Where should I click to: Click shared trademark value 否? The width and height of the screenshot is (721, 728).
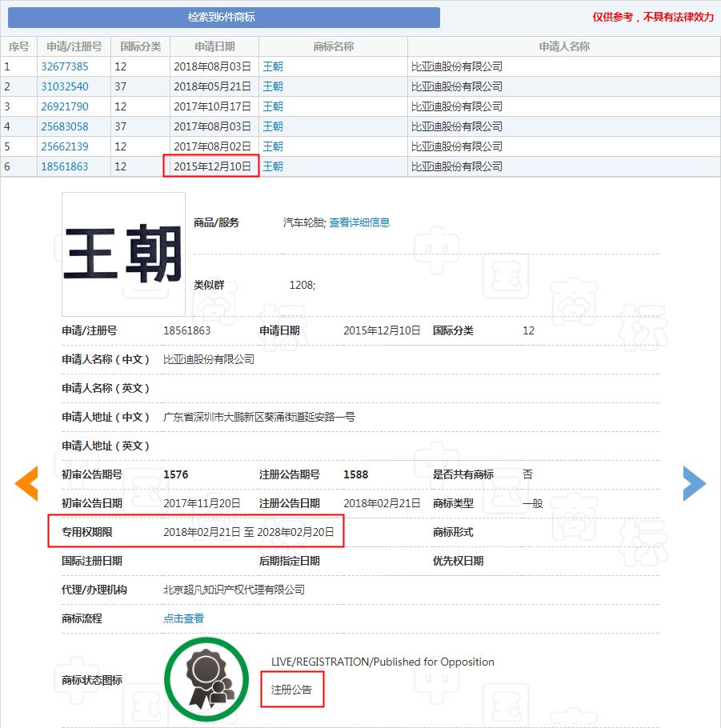[x=527, y=474]
